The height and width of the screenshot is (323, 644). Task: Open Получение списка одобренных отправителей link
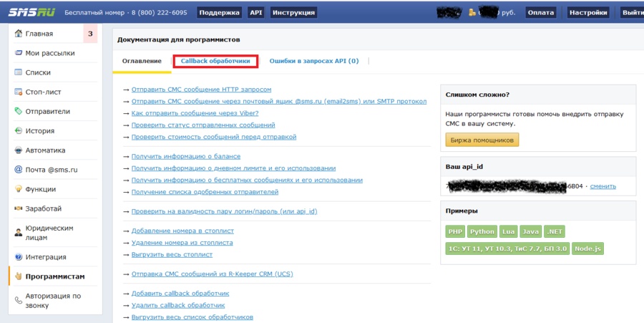click(x=205, y=192)
